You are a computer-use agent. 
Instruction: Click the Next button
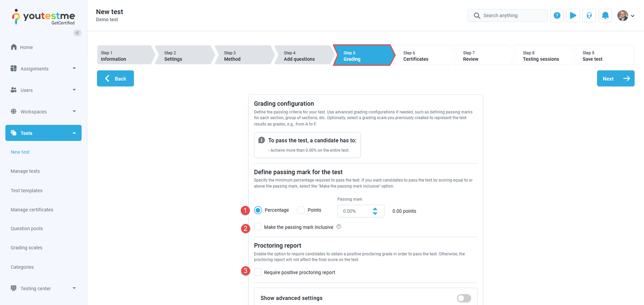point(615,78)
